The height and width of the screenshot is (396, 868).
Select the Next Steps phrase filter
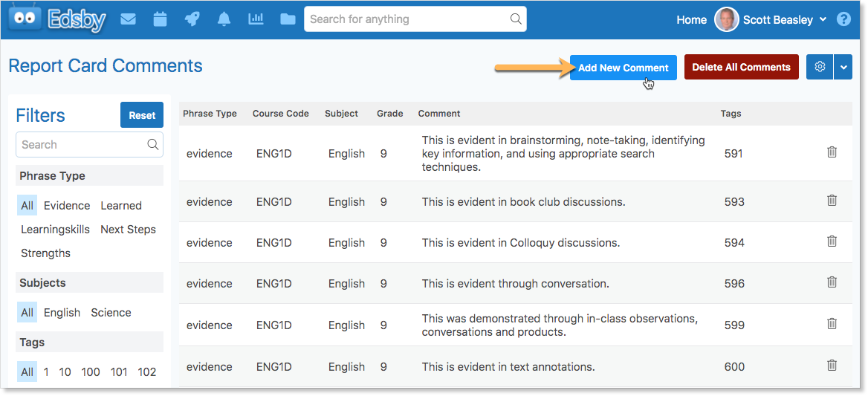point(129,229)
